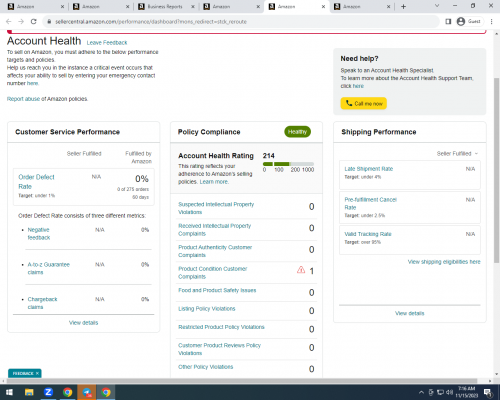The height and width of the screenshot is (400, 500).
Task: Show hidden system tray icons
Action: click(421, 392)
